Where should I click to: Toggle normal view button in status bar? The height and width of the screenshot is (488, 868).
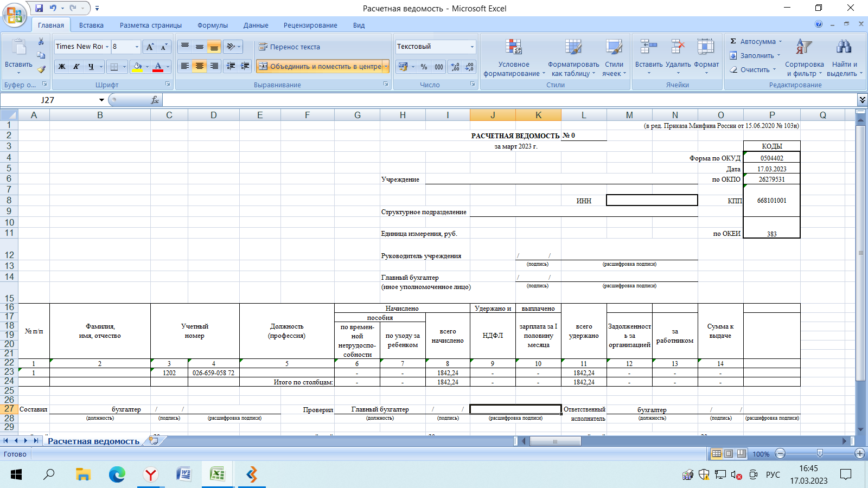pyautogui.click(x=716, y=453)
